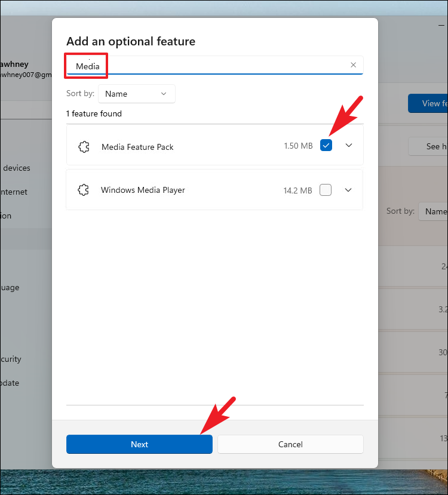Click the Windows Media Player puzzle icon
The height and width of the screenshot is (495, 448).
pyautogui.click(x=84, y=190)
